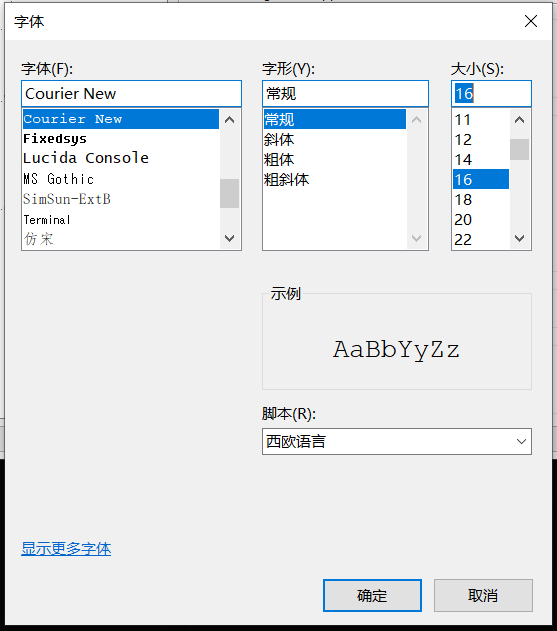Screen dimensions: 557x631
Task: Pick MS Gothic in the font list
Action: pos(121,179)
